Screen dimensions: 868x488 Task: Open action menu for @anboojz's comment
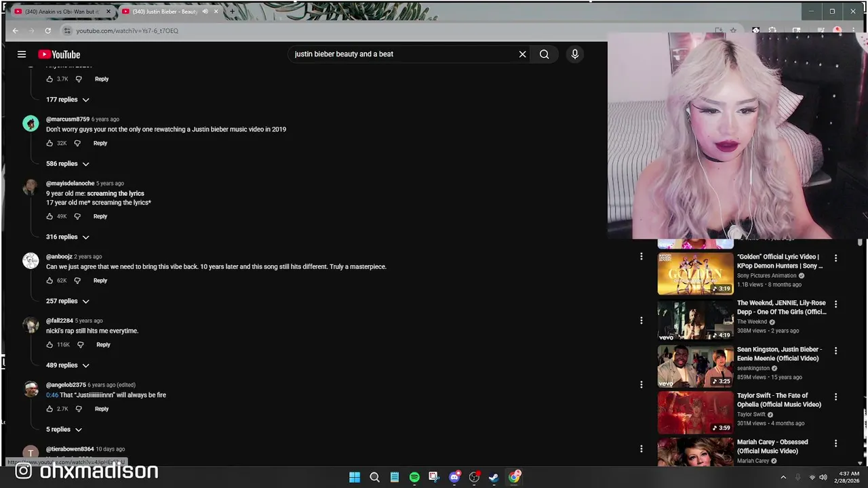[641, 256]
